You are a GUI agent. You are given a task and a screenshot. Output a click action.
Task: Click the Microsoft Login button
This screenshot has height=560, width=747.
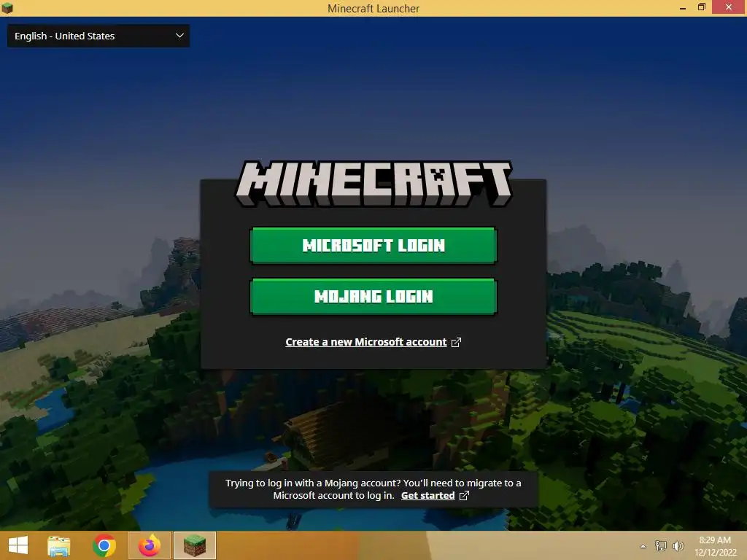click(x=373, y=245)
